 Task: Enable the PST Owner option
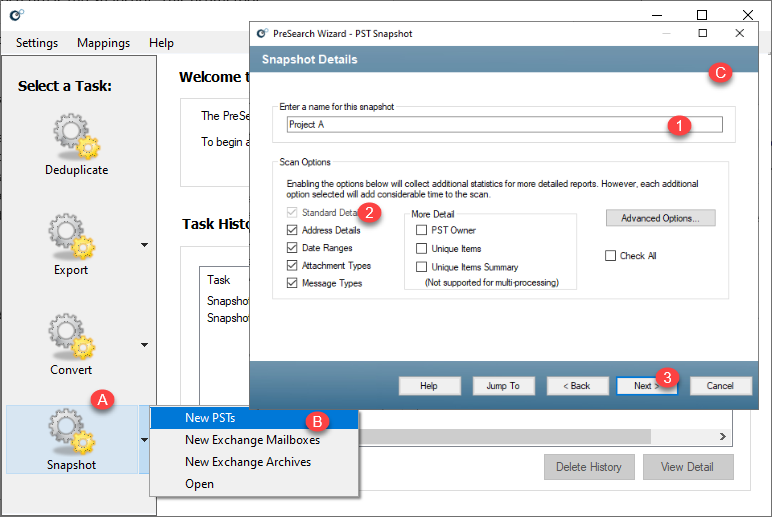coord(422,231)
